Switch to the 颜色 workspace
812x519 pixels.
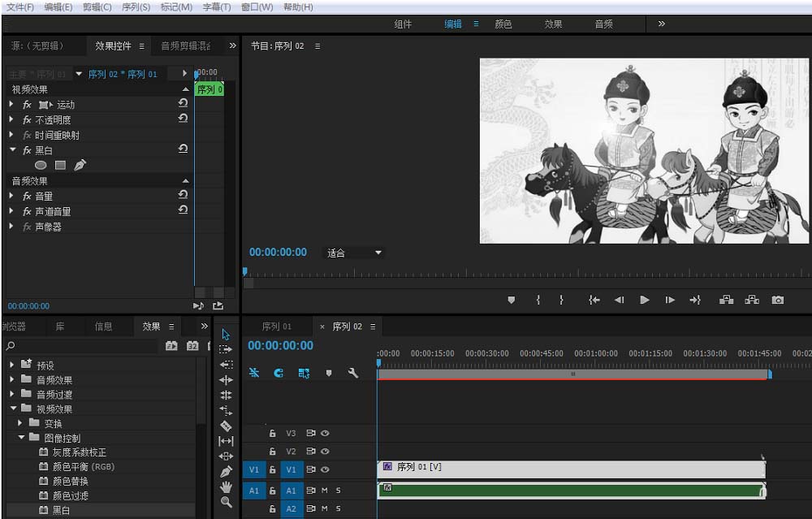[x=503, y=24]
